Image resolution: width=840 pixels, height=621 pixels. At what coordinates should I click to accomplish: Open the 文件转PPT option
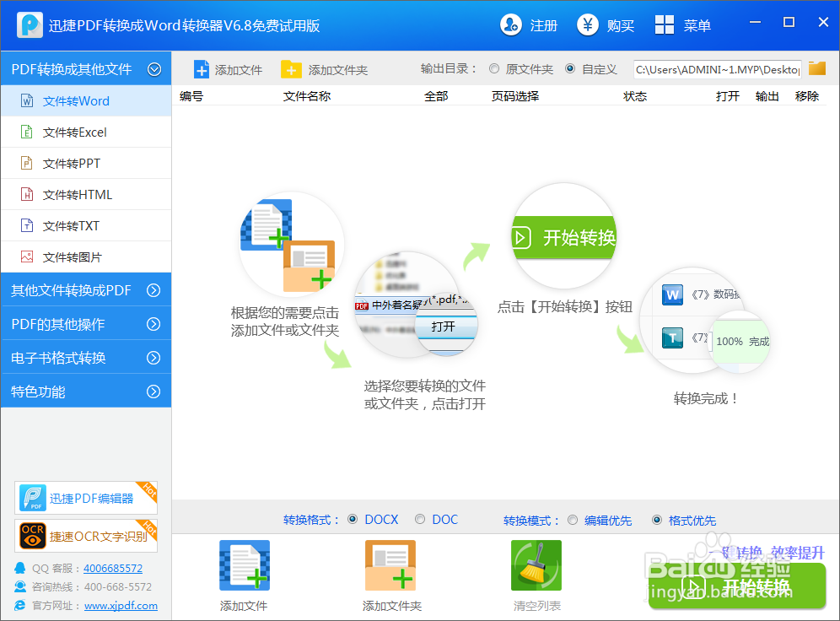click(86, 163)
